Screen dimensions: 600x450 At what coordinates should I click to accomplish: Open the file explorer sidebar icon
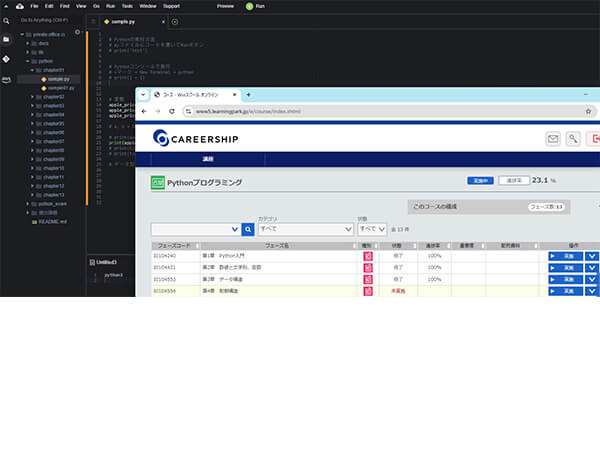click(x=7, y=40)
